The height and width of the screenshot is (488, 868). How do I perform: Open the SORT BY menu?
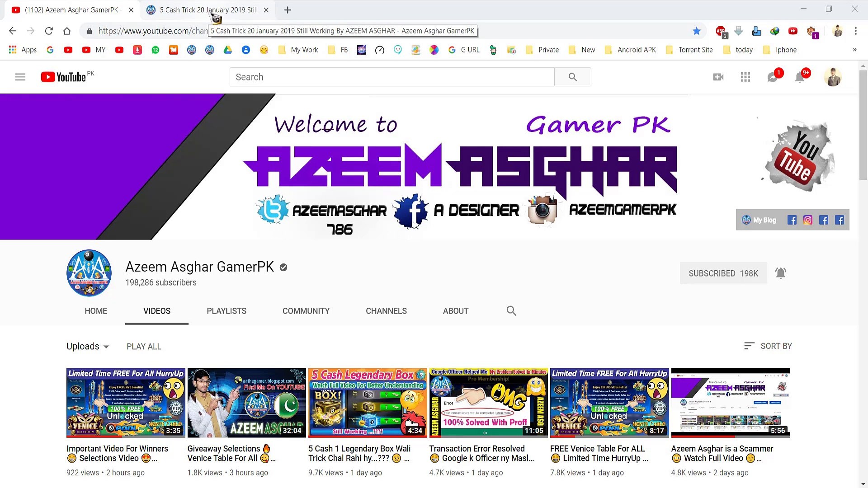pyautogui.click(x=768, y=346)
